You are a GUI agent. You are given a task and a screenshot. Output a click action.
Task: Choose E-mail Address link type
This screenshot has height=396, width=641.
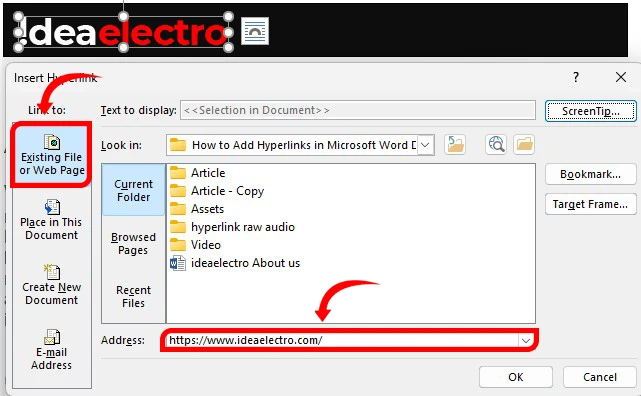coord(52,350)
